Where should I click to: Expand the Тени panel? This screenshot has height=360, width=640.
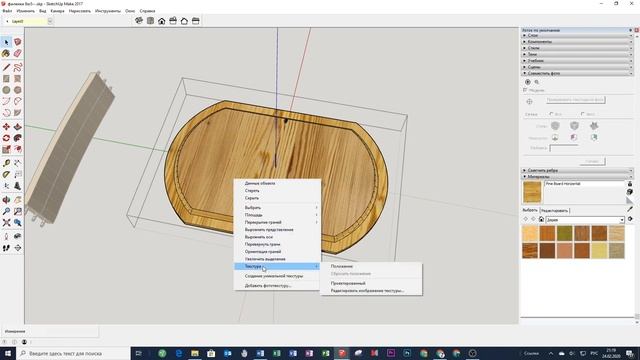click(577, 54)
